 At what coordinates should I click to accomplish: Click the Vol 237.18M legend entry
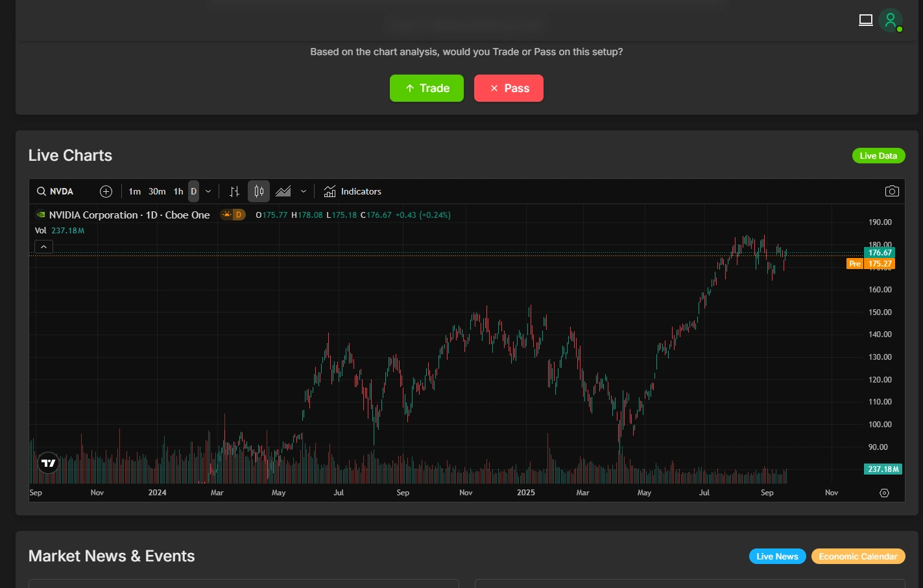tap(60, 230)
